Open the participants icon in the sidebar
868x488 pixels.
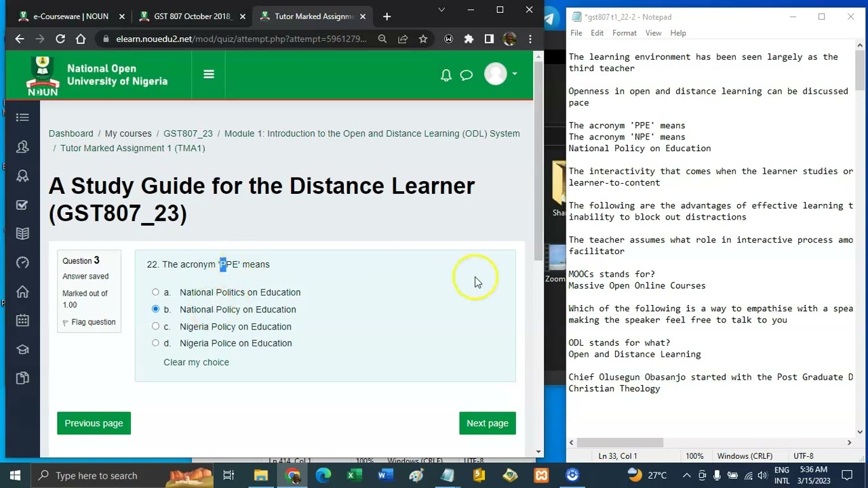pos(22,146)
